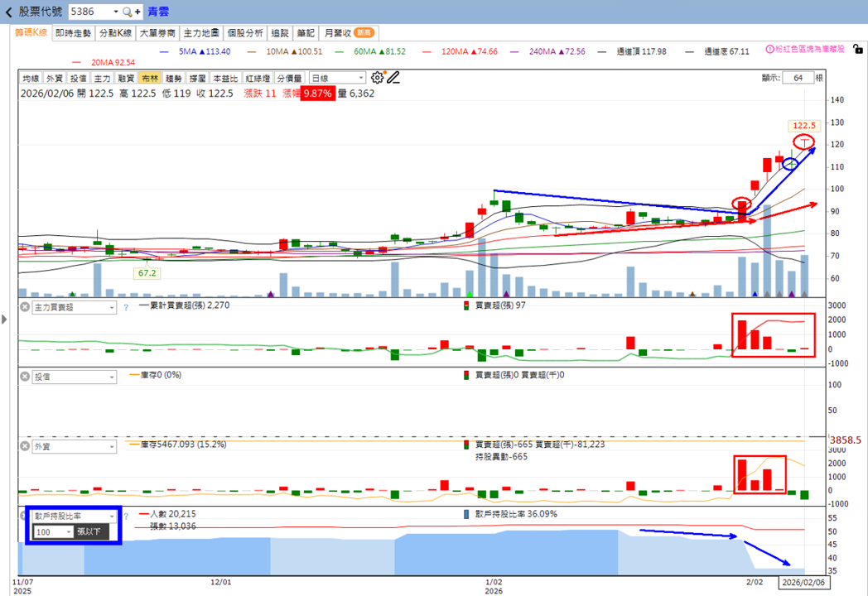Click help icon beside 主力買賣超 dropdown
This screenshot has width=868, height=596.
coord(126,308)
